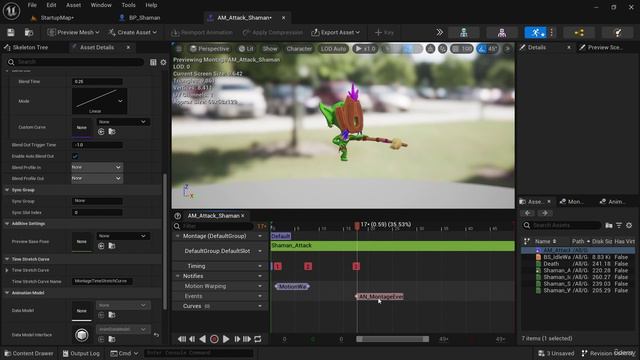Open the montage timeline help icon
This screenshot has width=640, height=360.
[x=178, y=216]
